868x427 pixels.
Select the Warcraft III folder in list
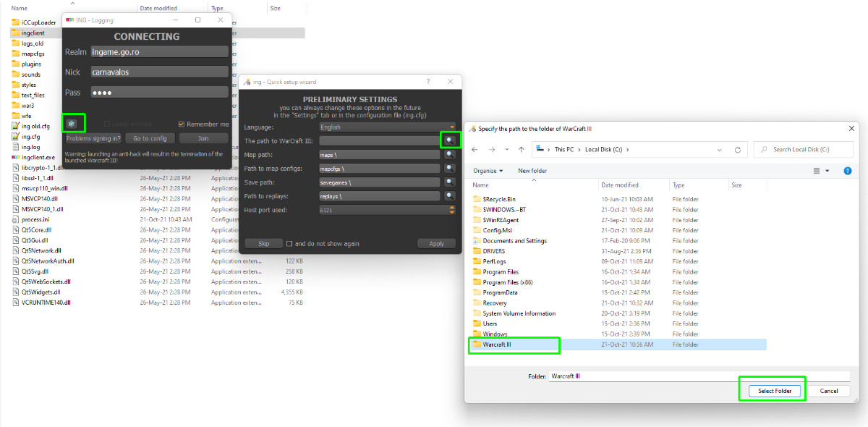[497, 344]
